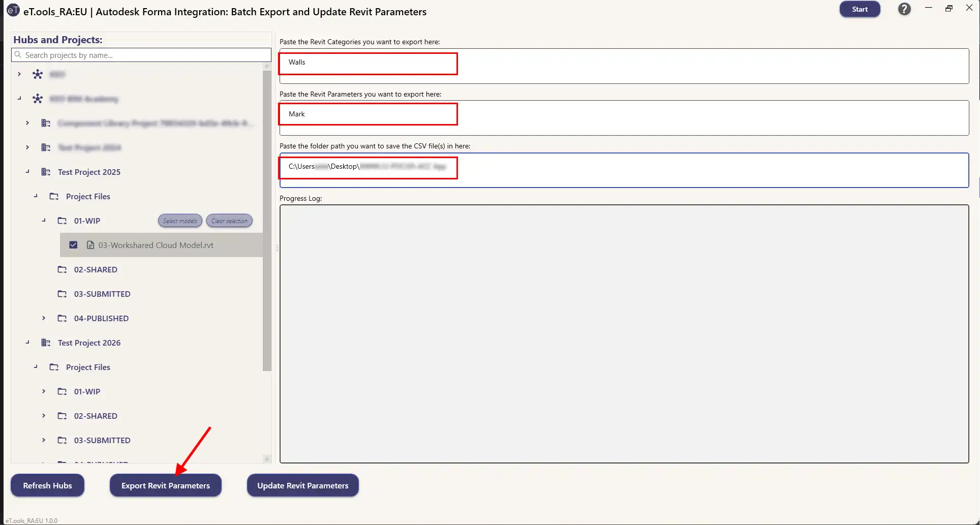Click the Clear selection button
980x525 pixels.
click(x=229, y=221)
